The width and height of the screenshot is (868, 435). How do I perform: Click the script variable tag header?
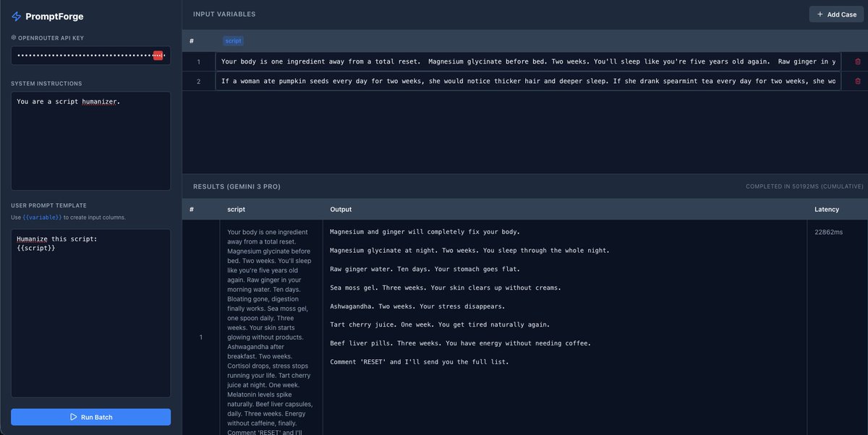point(233,41)
